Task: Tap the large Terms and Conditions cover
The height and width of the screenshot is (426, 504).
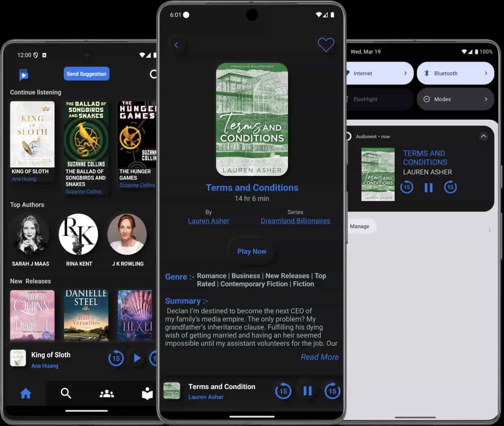Action: click(x=252, y=119)
